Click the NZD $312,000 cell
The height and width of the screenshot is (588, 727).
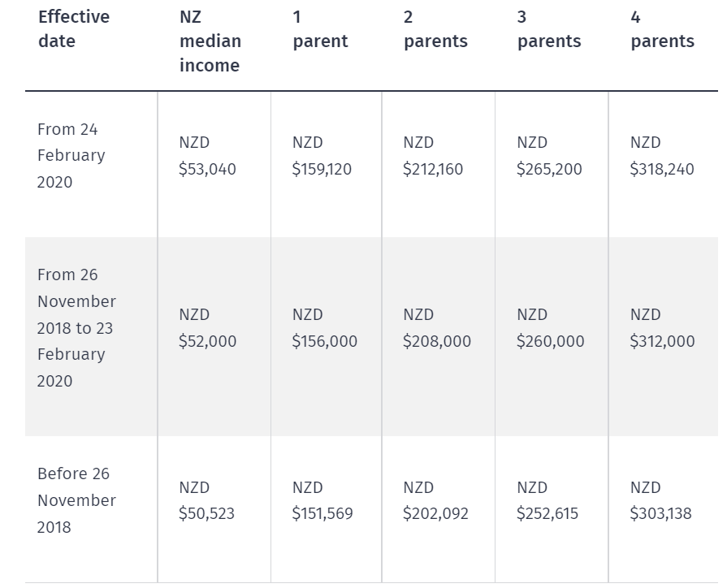[x=662, y=328]
